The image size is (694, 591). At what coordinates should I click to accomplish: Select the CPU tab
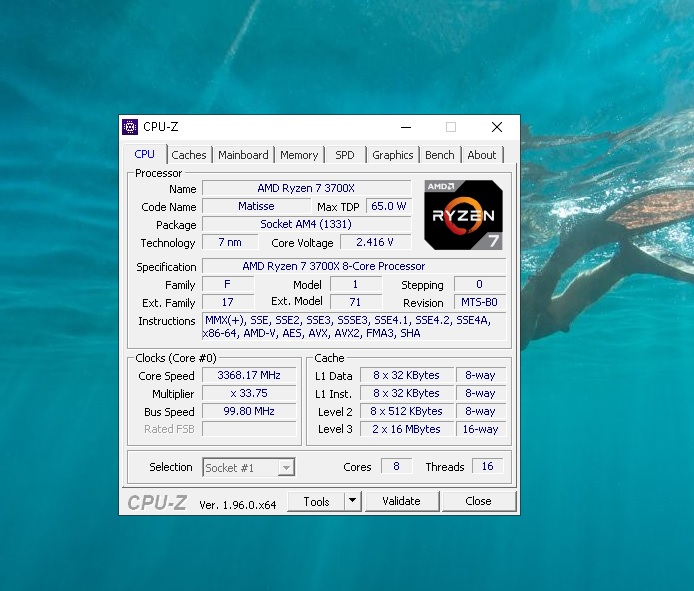[x=145, y=154]
